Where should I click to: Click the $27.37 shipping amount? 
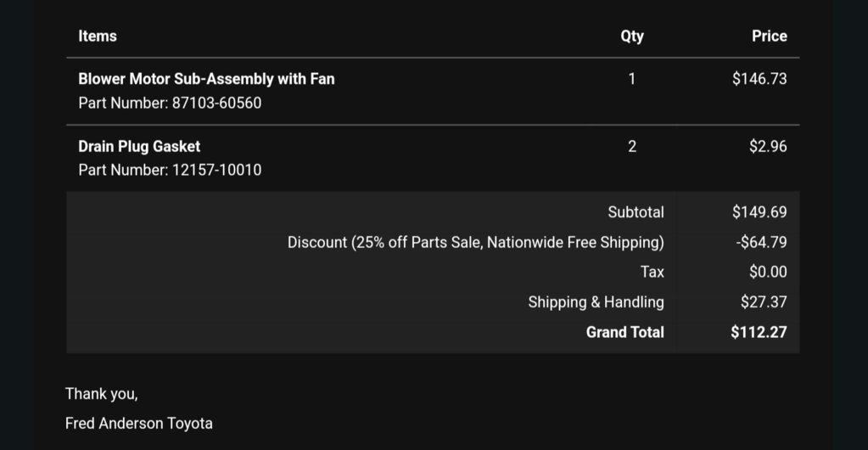tap(764, 302)
